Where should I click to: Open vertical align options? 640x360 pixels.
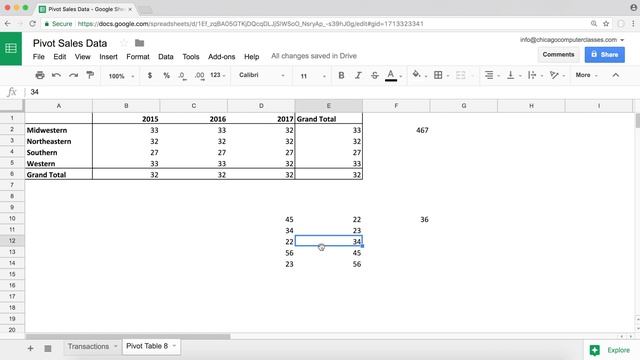(x=510, y=75)
